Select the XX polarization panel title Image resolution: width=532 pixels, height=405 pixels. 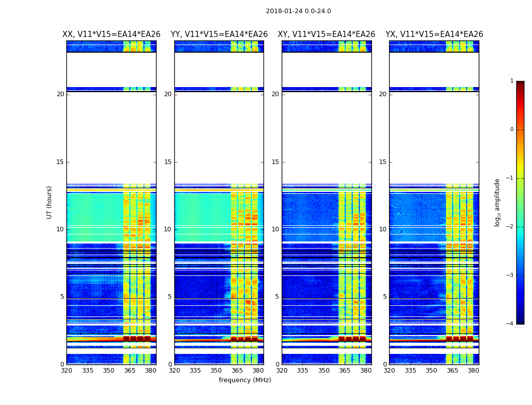tap(111, 34)
